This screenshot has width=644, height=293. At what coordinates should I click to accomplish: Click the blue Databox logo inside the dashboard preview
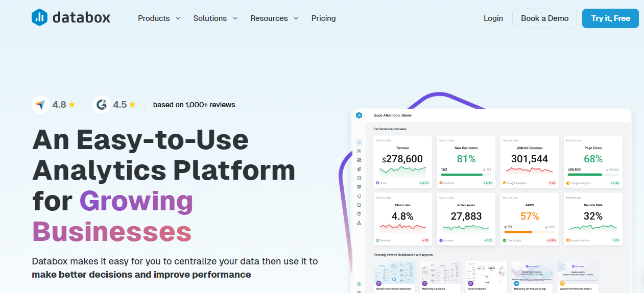(359, 115)
